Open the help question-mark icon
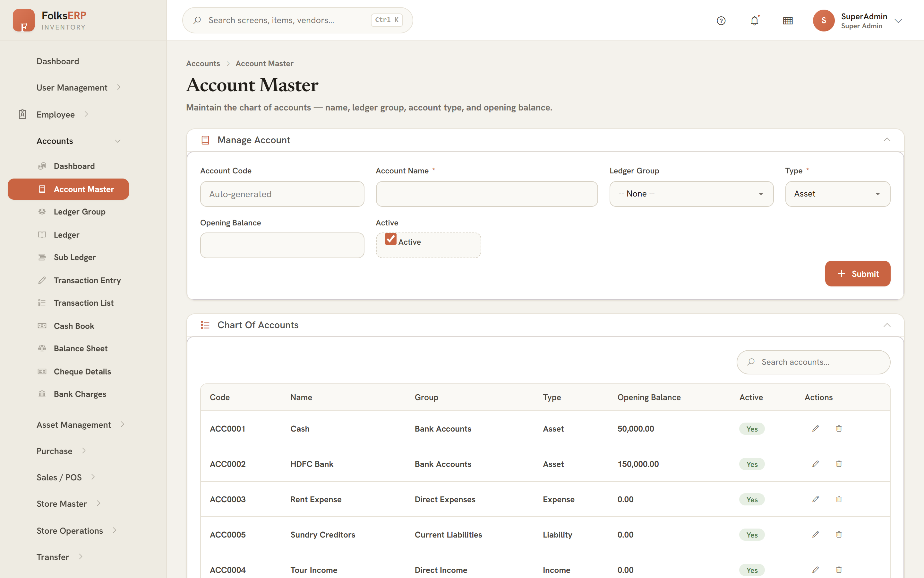This screenshot has height=578, width=924. [x=721, y=21]
